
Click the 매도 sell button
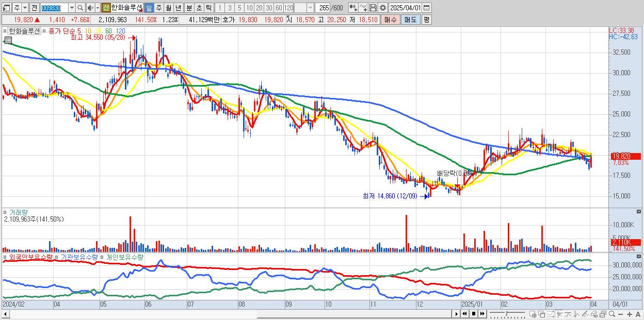click(411, 20)
